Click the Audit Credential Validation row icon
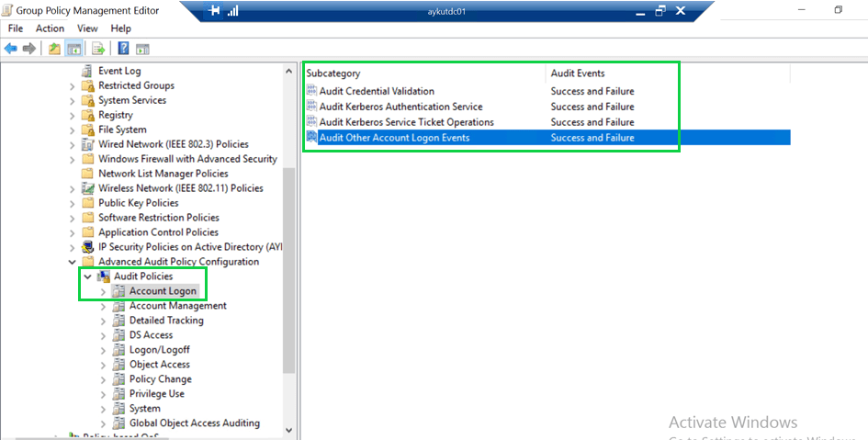This screenshot has height=440, width=868. click(x=311, y=91)
